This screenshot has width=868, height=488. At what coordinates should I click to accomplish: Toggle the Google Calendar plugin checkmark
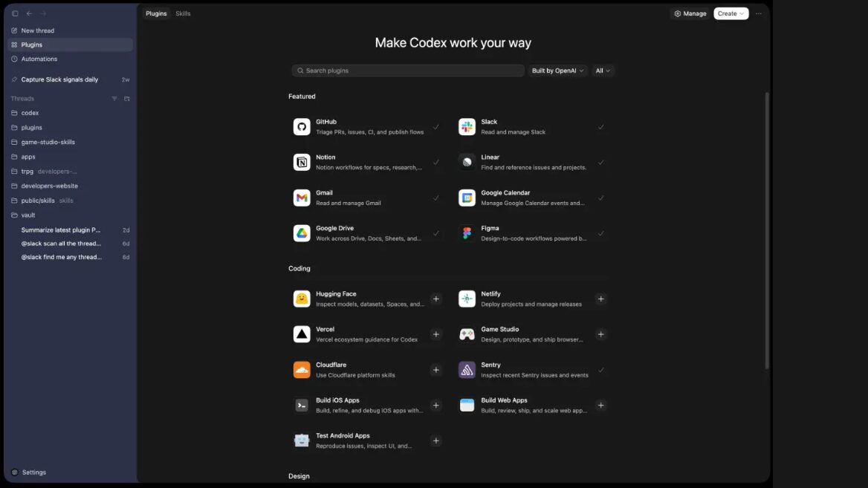pyautogui.click(x=601, y=198)
